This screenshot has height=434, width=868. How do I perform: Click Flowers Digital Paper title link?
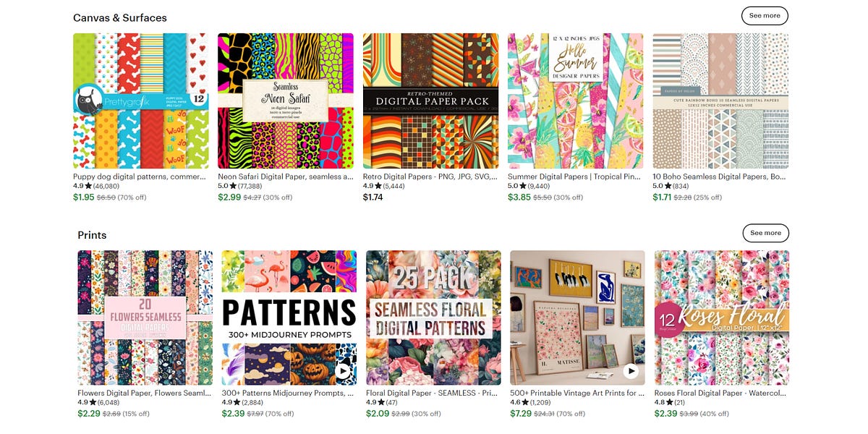point(144,393)
